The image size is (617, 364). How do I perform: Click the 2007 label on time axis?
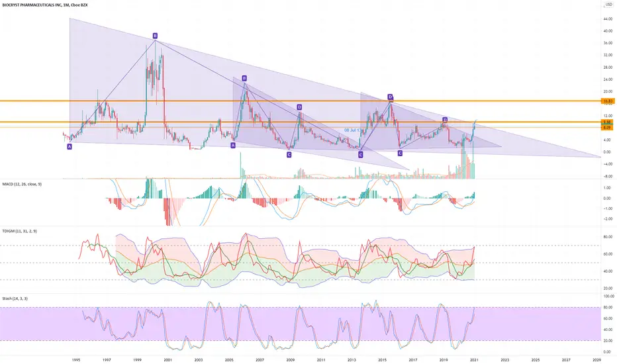[260, 359]
